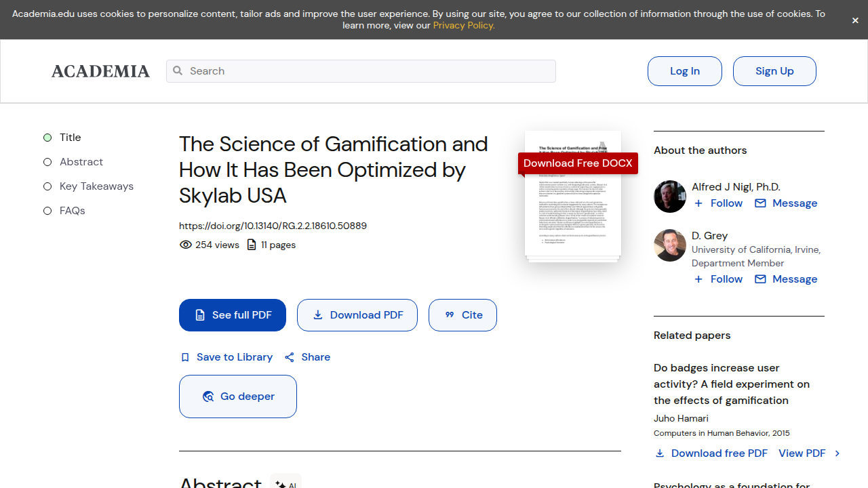The height and width of the screenshot is (488, 868).
Task: Click the document icon beside 11 pages
Action: pos(252,245)
